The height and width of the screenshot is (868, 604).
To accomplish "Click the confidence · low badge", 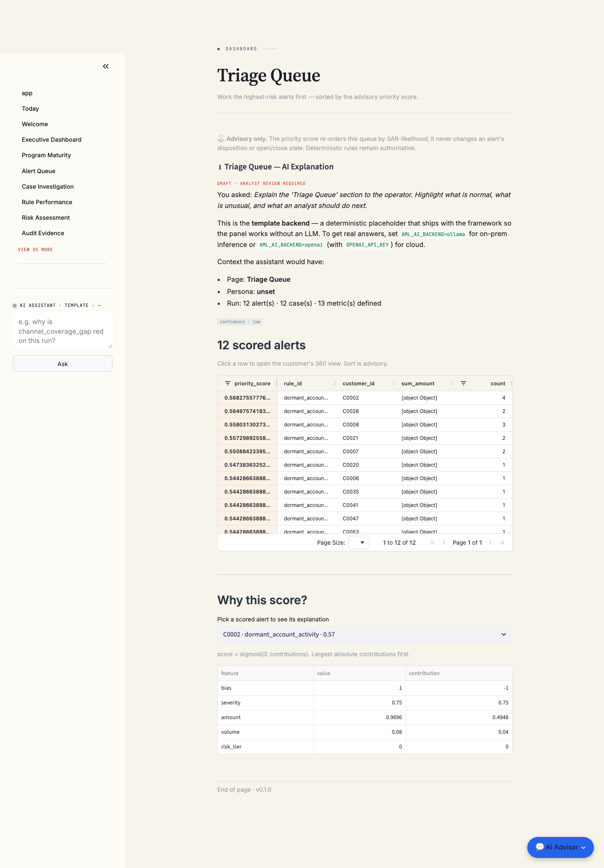I will pyautogui.click(x=240, y=322).
